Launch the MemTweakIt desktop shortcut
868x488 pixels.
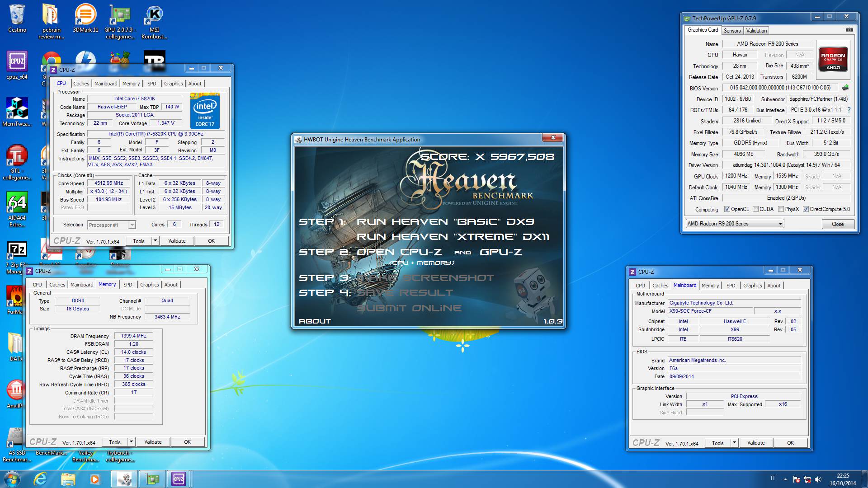coord(17,112)
